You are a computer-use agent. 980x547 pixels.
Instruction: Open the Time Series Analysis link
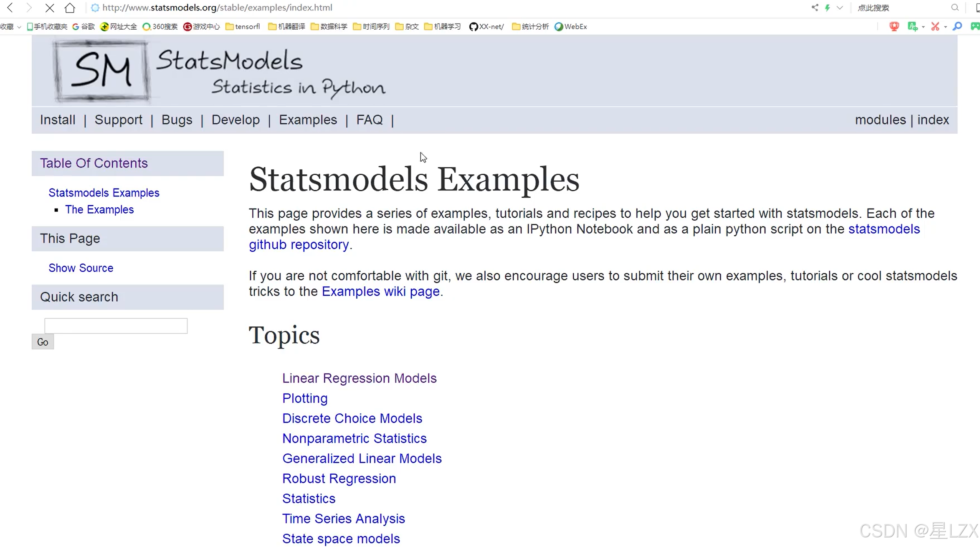343,518
